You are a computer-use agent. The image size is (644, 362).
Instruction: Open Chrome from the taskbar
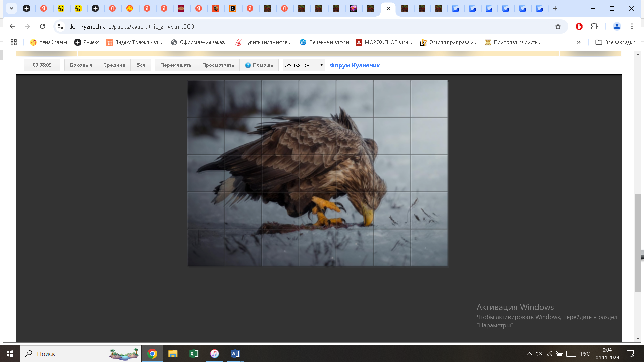click(152, 354)
